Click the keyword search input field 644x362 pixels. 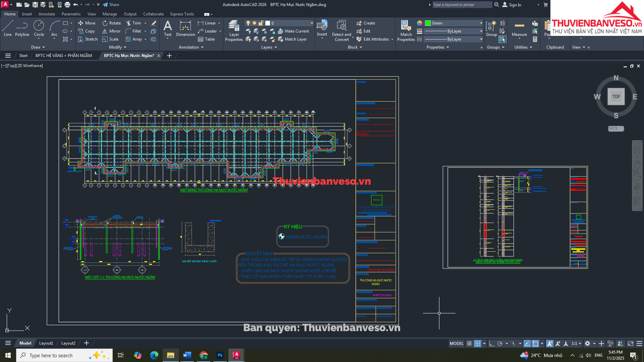coord(462,5)
